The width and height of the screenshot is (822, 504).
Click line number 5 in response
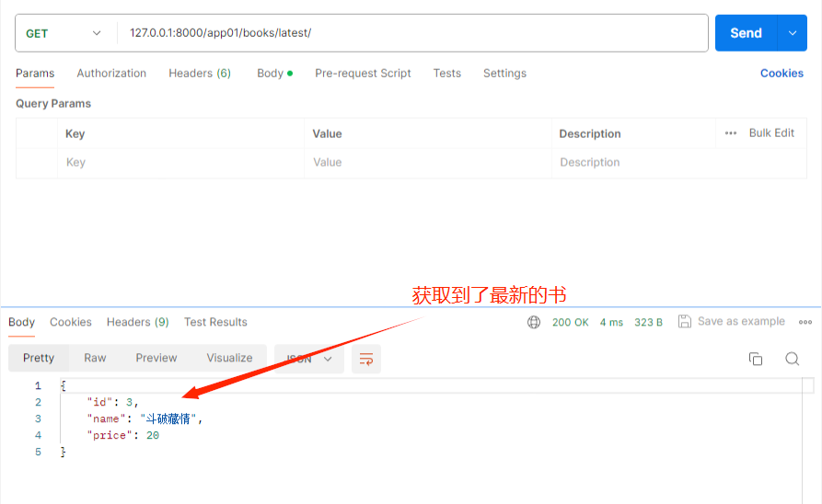(38, 452)
